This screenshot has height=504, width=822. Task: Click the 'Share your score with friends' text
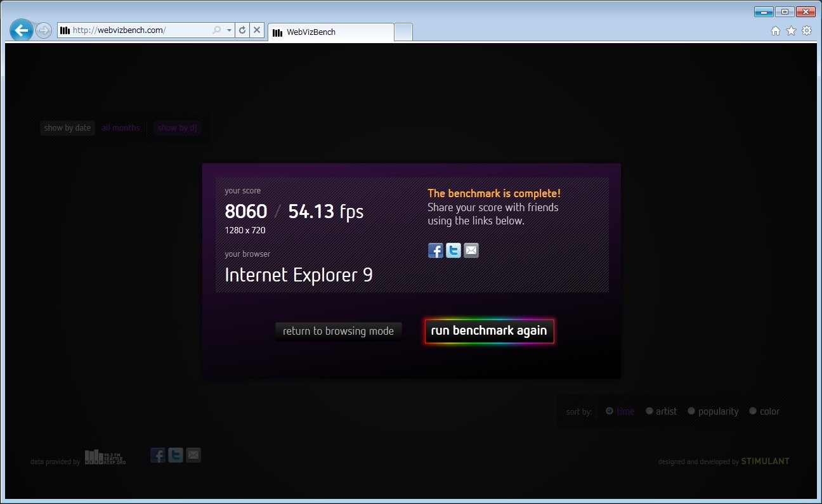point(493,207)
